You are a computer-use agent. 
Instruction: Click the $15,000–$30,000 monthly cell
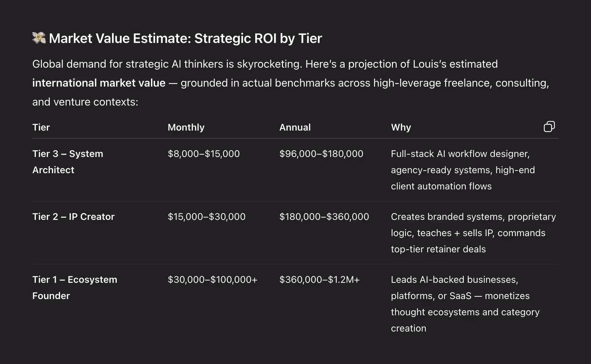(206, 217)
